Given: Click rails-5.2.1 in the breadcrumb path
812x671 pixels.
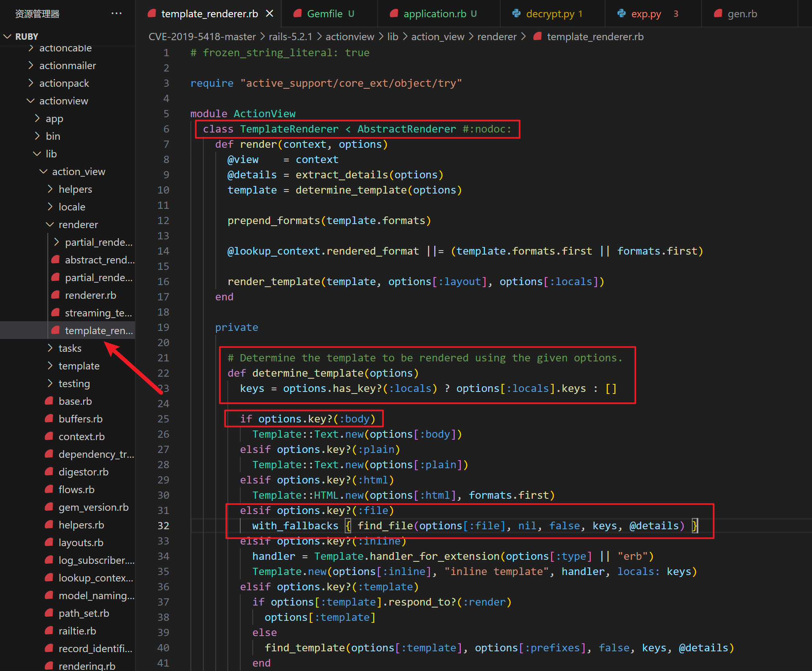Looking at the screenshot, I should tap(290, 37).
